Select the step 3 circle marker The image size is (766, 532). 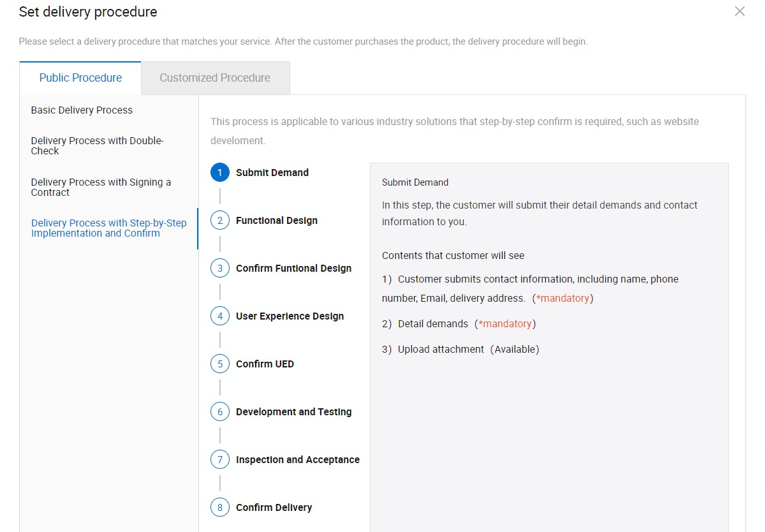pyautogui.click(x=220, y=269)
